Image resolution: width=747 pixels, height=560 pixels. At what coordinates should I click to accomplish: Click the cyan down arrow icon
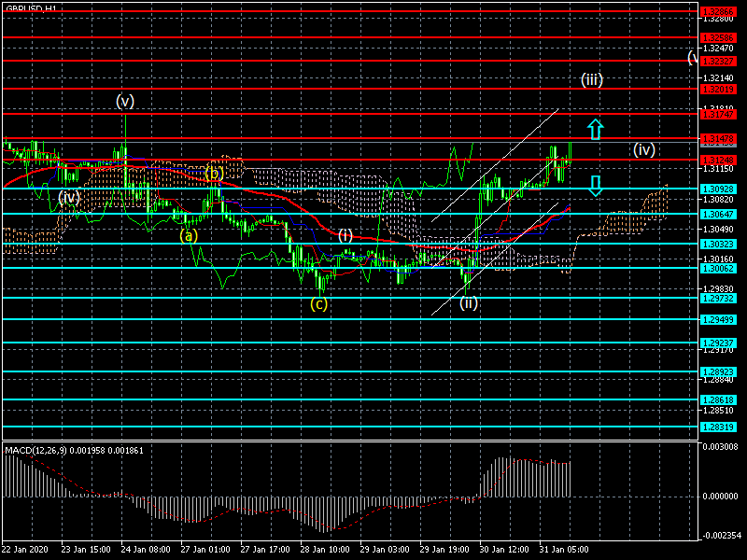[596, 186]
